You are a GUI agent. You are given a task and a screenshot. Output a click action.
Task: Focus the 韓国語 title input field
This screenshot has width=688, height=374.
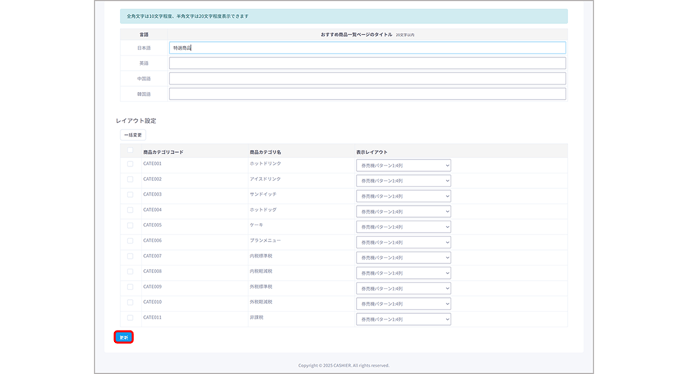coord(367,94)
